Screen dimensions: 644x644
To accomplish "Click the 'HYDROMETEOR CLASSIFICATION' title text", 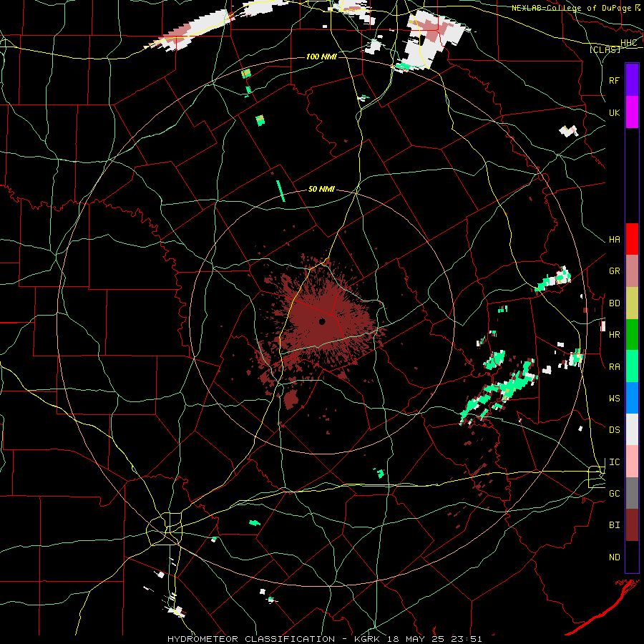I will point(251,639).
